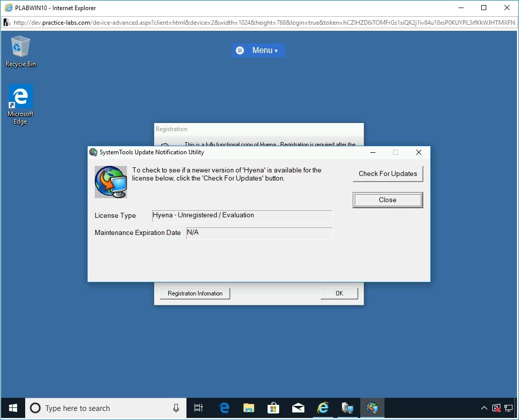Click the License Type field
The height and width of the screenshot is (420, 519).
(242, 216)
